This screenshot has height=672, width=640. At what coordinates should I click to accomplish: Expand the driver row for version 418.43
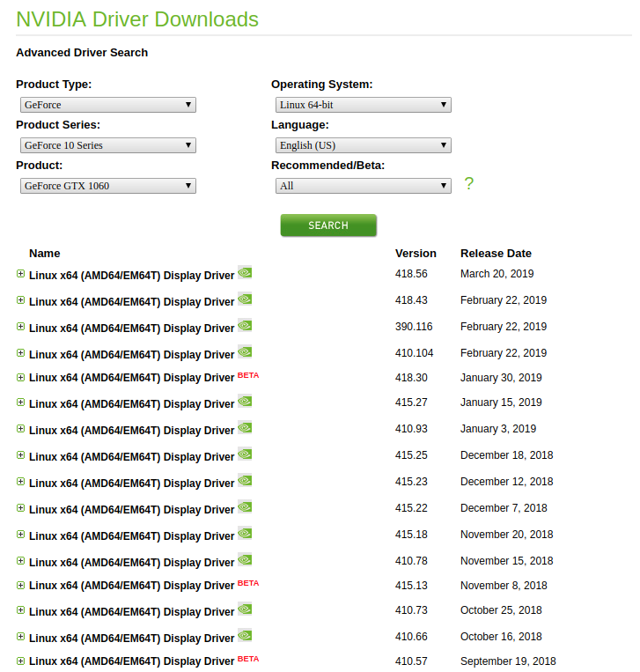tap(20, 300)
